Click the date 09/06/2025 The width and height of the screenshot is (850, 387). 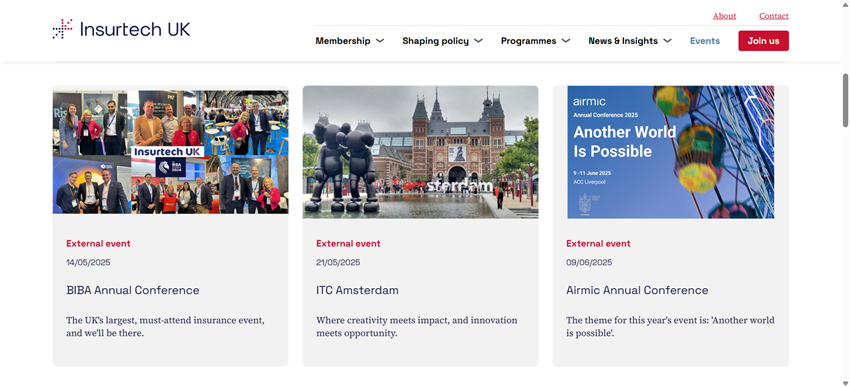click(x=589, y=262)
